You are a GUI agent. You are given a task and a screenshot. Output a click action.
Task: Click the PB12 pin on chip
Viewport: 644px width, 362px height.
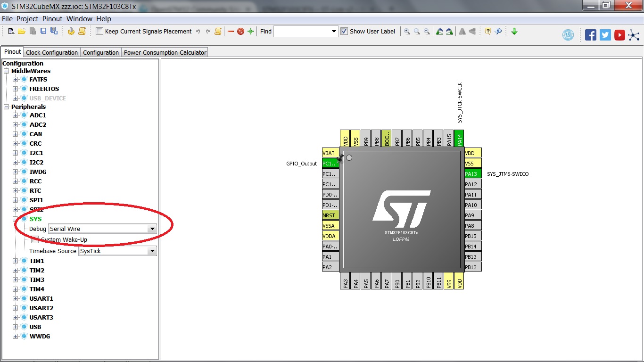[473, 267]
